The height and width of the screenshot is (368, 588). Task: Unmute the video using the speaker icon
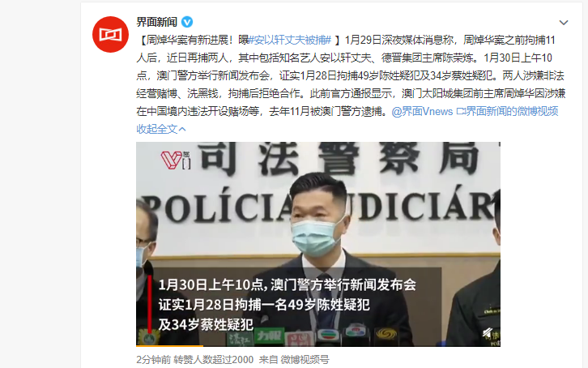tap(488, 332)
